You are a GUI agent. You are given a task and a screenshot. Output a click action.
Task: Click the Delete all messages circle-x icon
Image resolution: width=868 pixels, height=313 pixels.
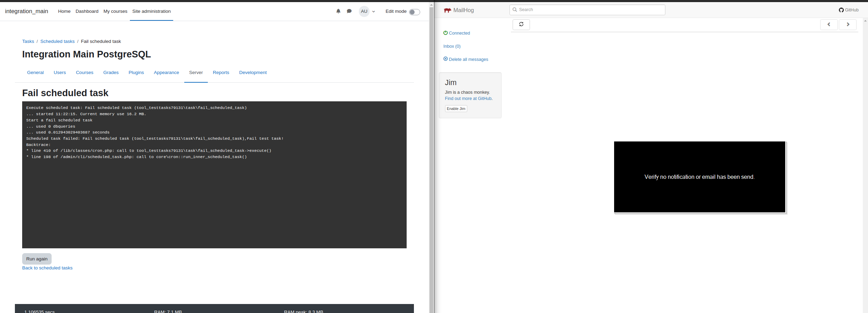pyautogui.click(x=445, y=59)
